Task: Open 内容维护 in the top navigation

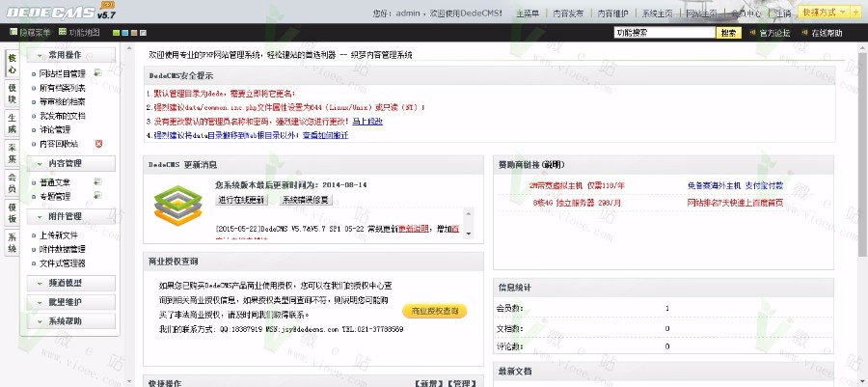Action: point(612,14)
